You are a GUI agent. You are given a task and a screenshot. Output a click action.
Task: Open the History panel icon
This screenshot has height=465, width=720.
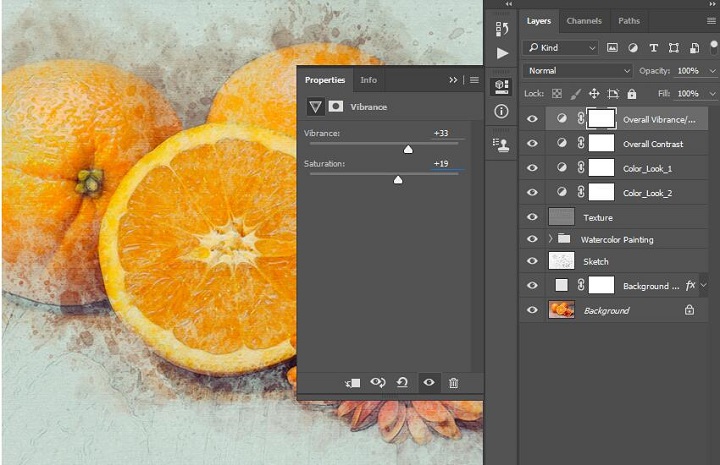[501, 29]
